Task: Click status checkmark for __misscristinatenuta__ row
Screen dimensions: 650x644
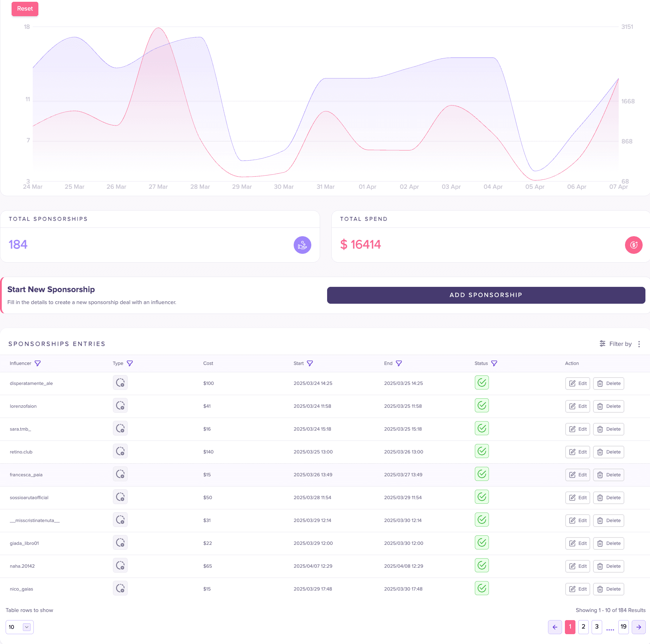Action: point(482,520)
